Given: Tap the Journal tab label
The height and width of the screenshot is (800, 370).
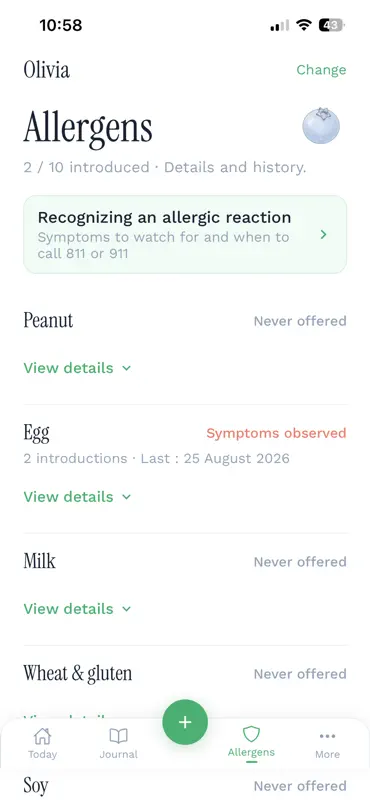Looking at the screenshot, I should tap(118, 754).
